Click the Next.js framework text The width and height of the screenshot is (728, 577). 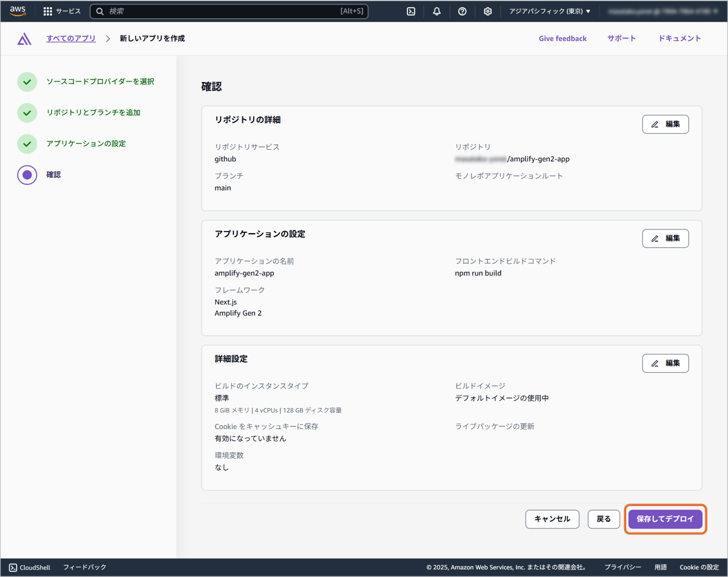pos(226,302)
